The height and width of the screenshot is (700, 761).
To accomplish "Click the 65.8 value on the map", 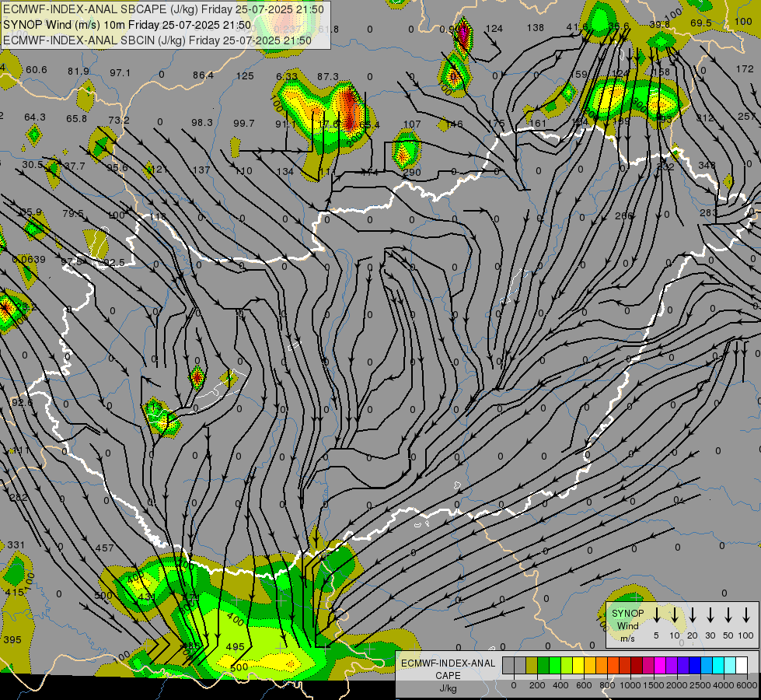I will pos(77,118).
